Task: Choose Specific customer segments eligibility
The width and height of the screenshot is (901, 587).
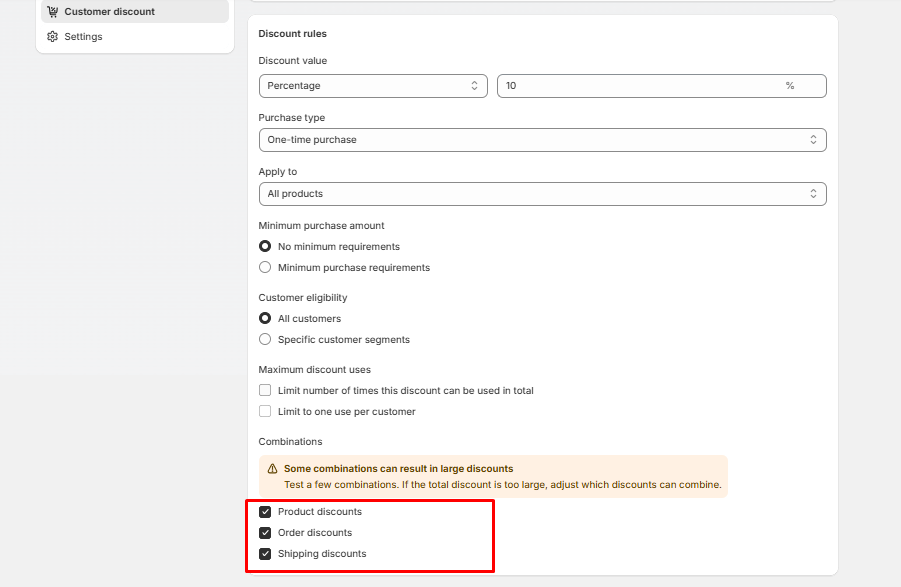Action: tap(265, 340)
